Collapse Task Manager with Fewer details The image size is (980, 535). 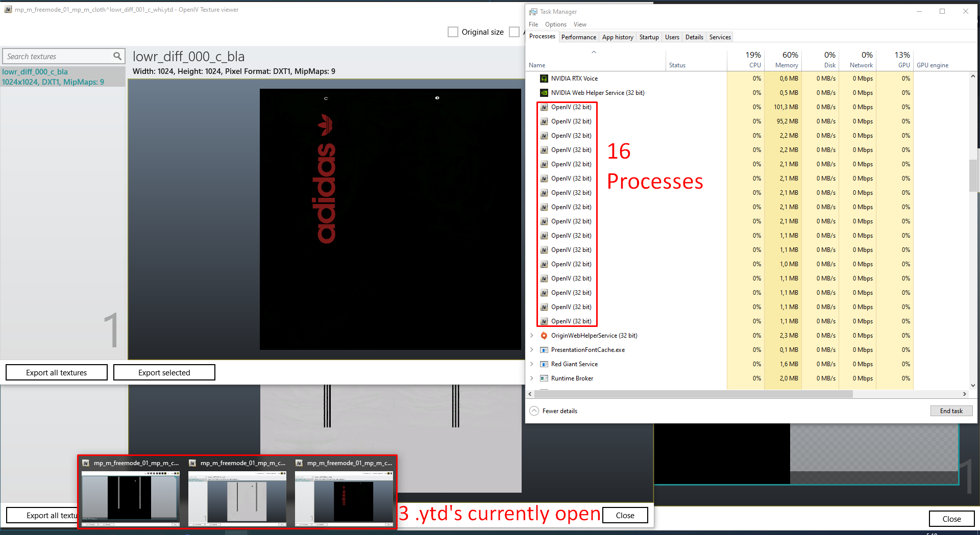click(554, 411)
